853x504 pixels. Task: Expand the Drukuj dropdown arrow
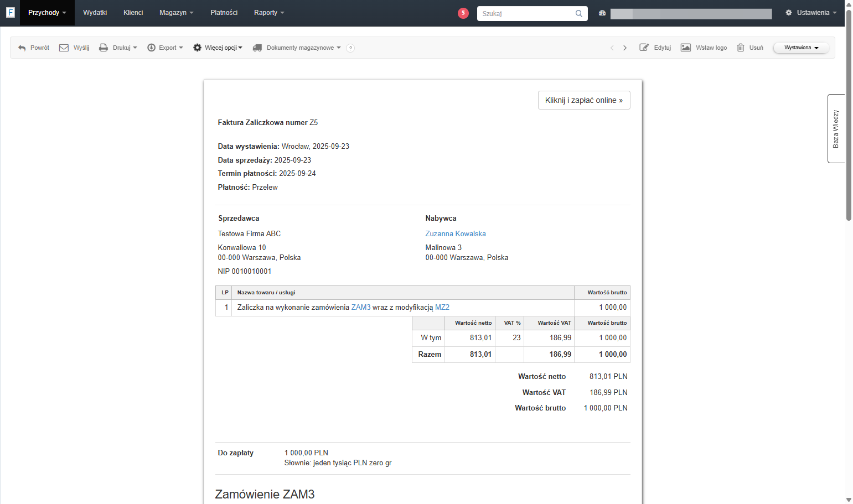pos(135,48)
